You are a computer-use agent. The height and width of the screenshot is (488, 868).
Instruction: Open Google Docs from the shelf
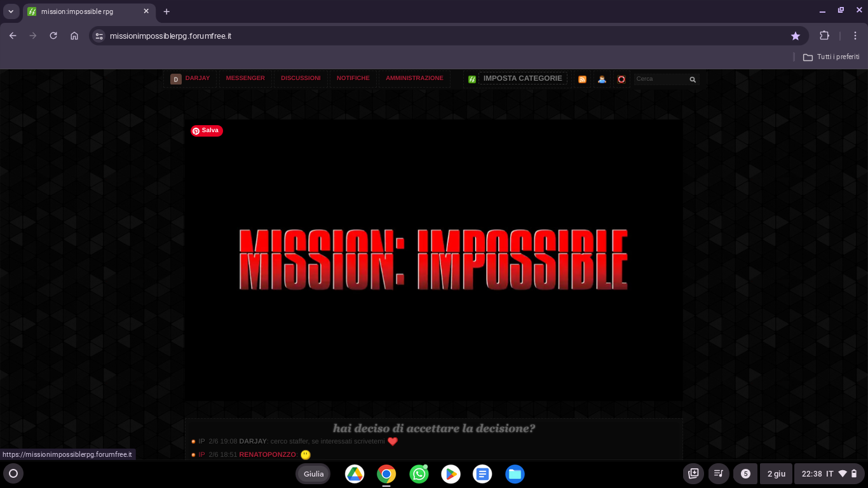482,474
